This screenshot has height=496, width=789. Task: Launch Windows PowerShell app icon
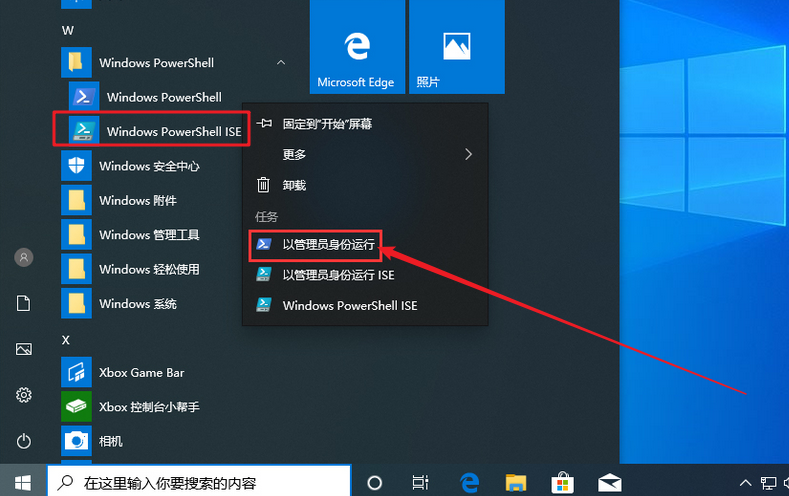coord(84,97)
